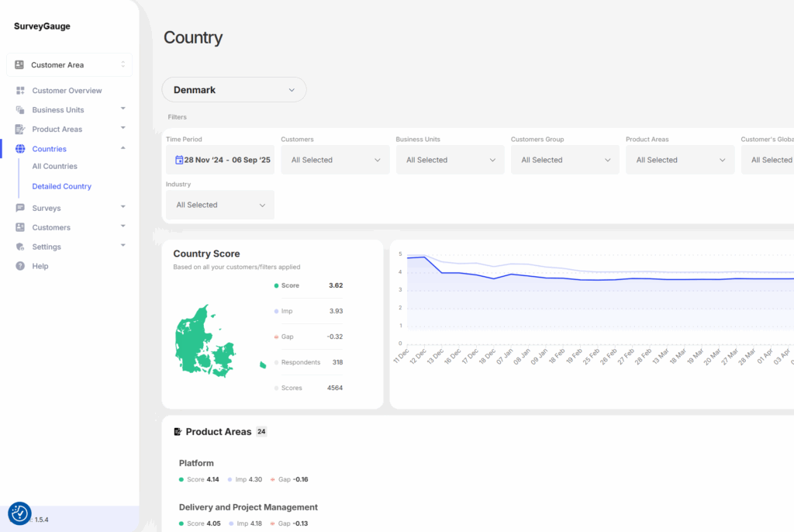794x532 pixels.
Task: Click the Business Units stack icon
Action: tap(20, 110)
